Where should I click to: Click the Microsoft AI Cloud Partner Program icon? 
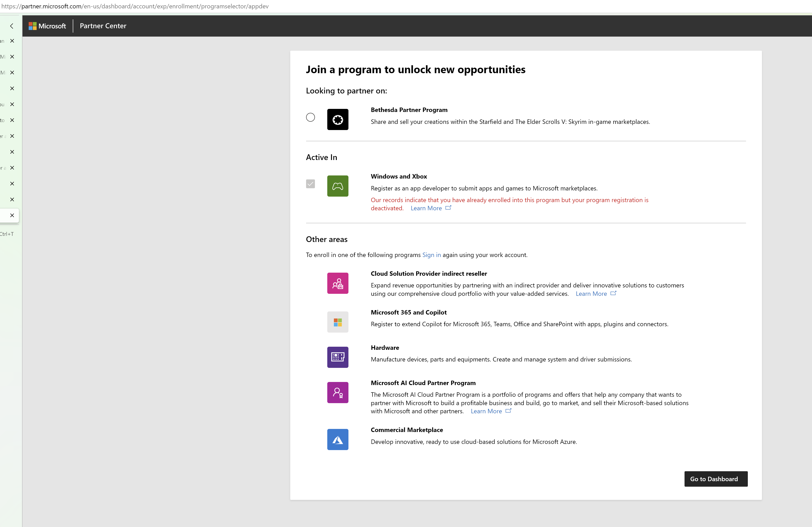[x=337, y=392]
